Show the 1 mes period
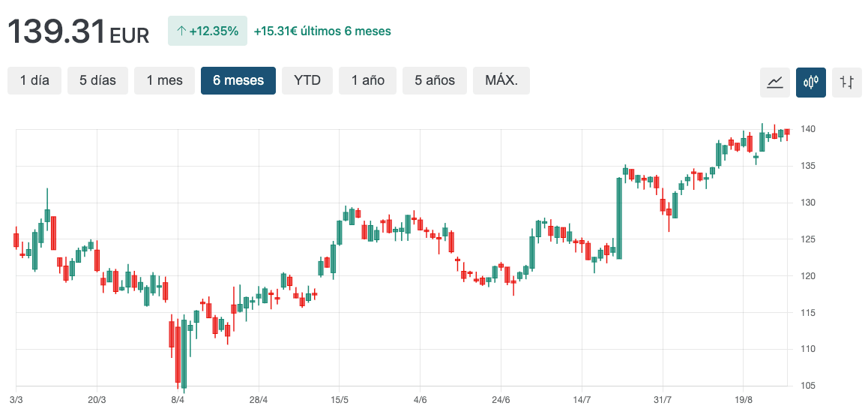 pyautogui.click(x=164, y=80)
